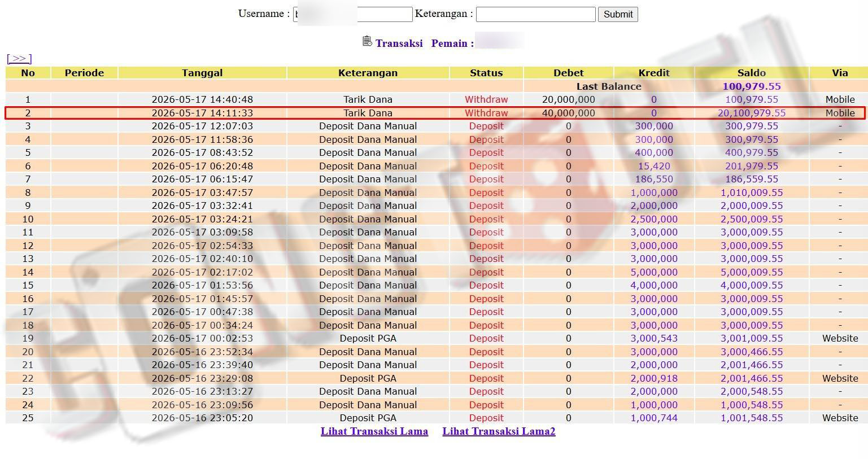The height and width of the screenshot is (459, 868).
Task: Select the date 2026-05-17 03:09:58
Action: (202, 232)
